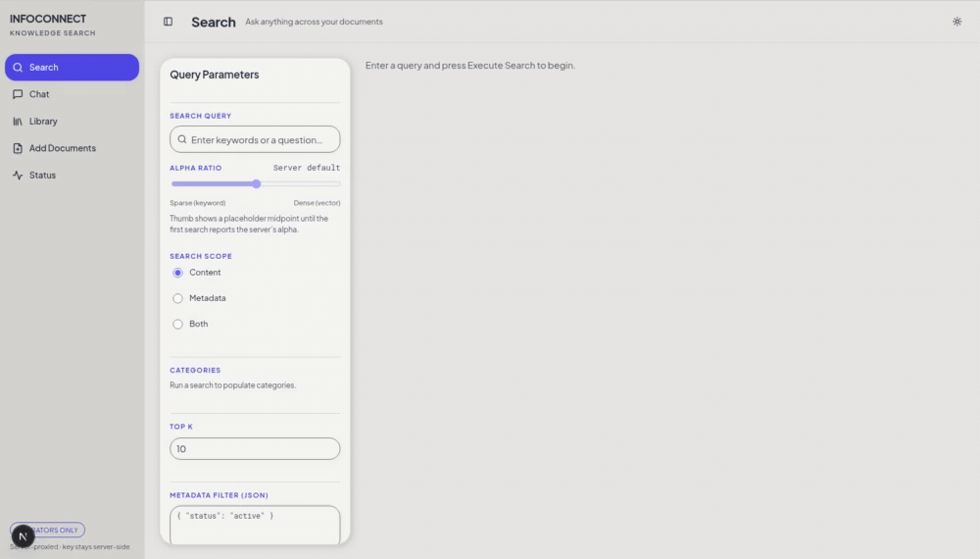
Task: Click the Operators Only badge
Action: coord(47,531)
